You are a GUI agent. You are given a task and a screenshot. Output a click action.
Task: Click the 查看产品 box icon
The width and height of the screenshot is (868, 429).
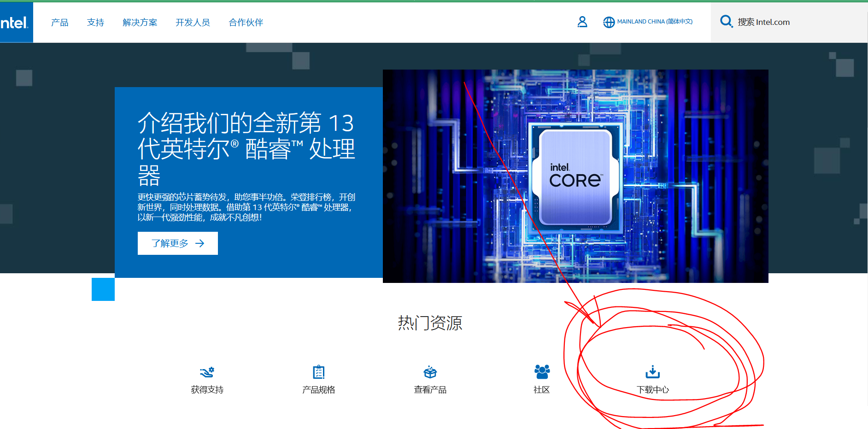coord(430,371)
